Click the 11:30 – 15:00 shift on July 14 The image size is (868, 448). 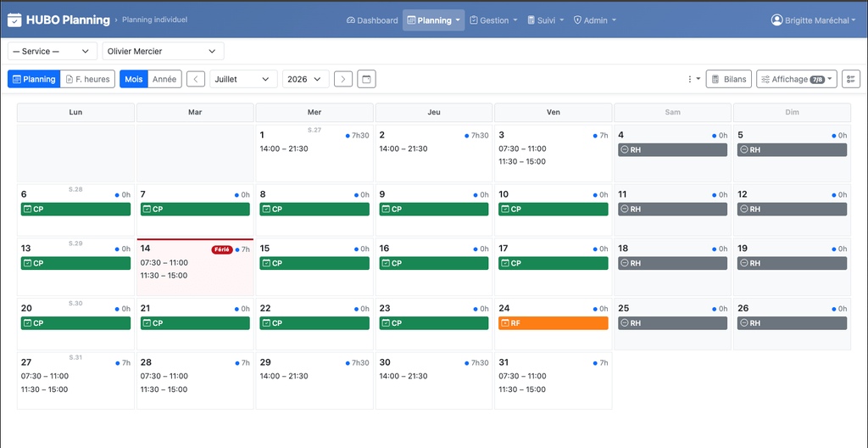[164, 276]
